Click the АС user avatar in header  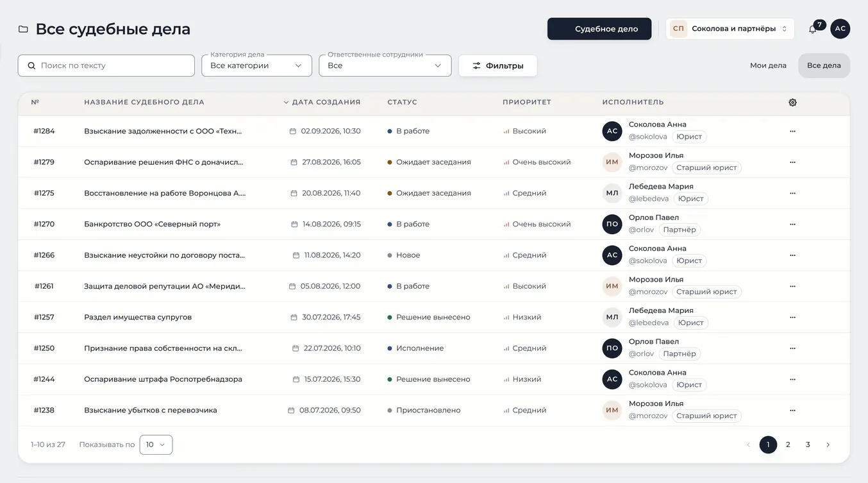coord(840,29)
